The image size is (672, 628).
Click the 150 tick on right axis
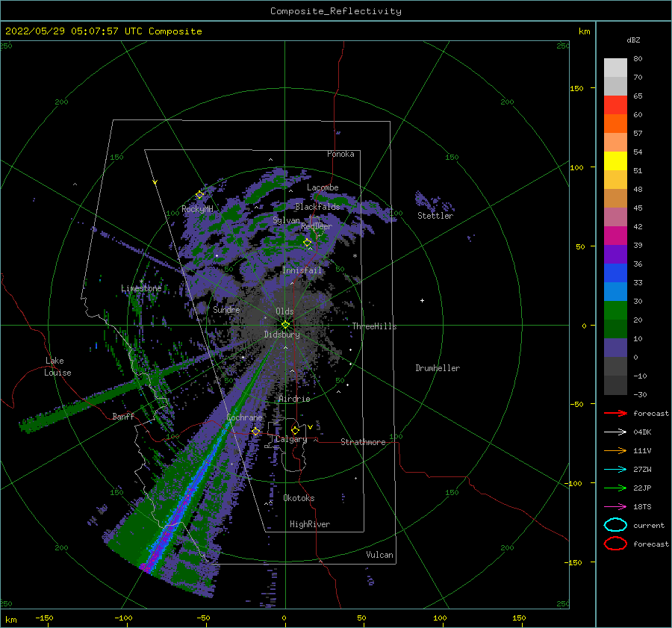576,88
